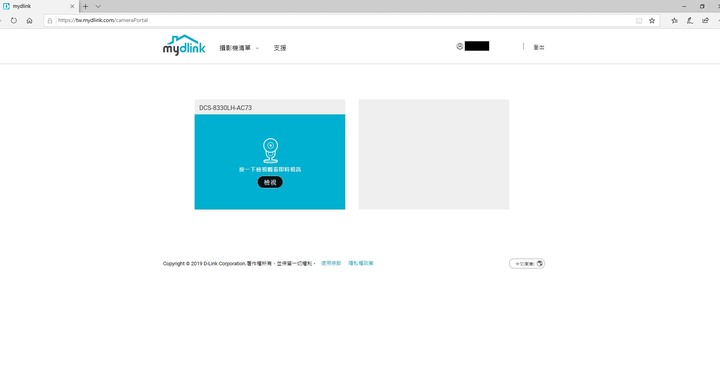Open the 攝影機清單 camera list dropdown
720x384 pixels.
(239, 48)
